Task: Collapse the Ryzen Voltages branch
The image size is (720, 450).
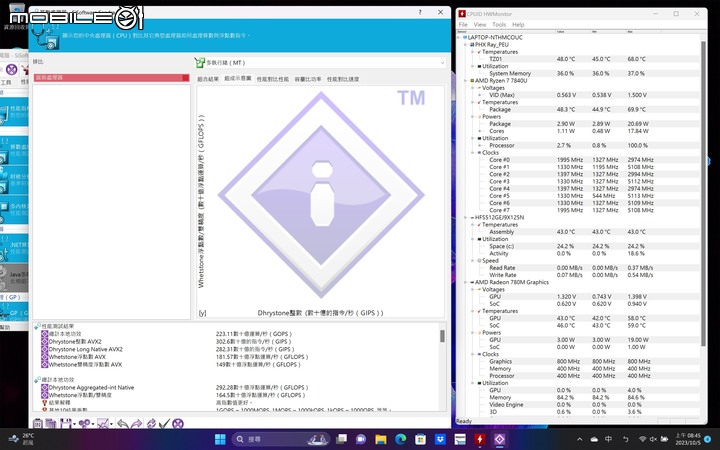Action: 473,88
